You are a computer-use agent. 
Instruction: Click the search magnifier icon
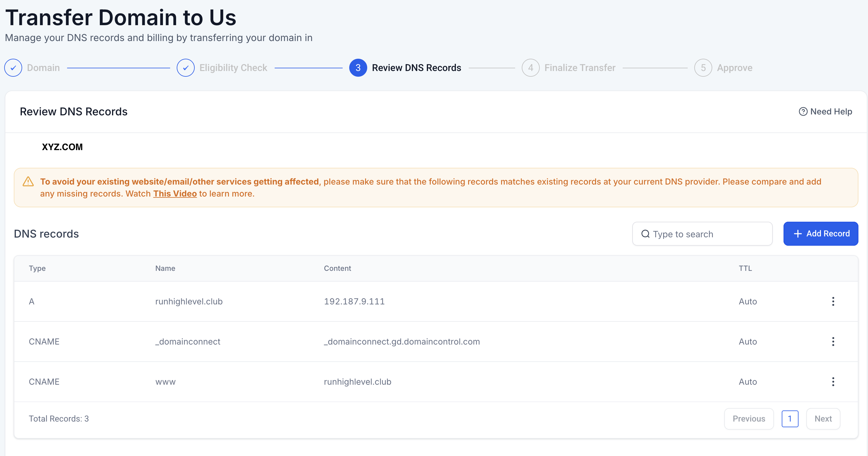[x=645, y=234]
